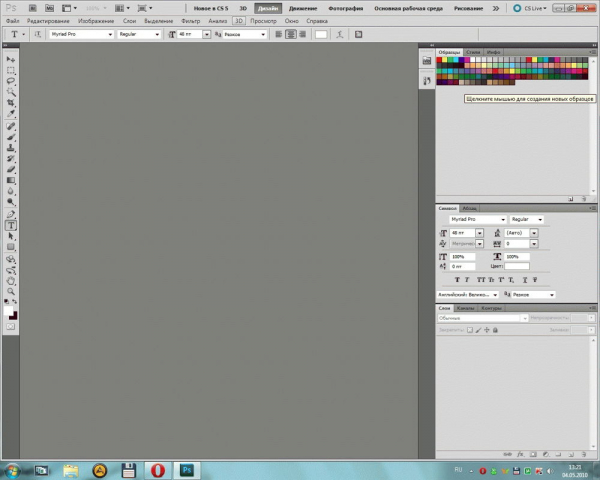The image size is (600, 480).
Task: Switch to Рисование workspace
Action: (x=468, y=8)
